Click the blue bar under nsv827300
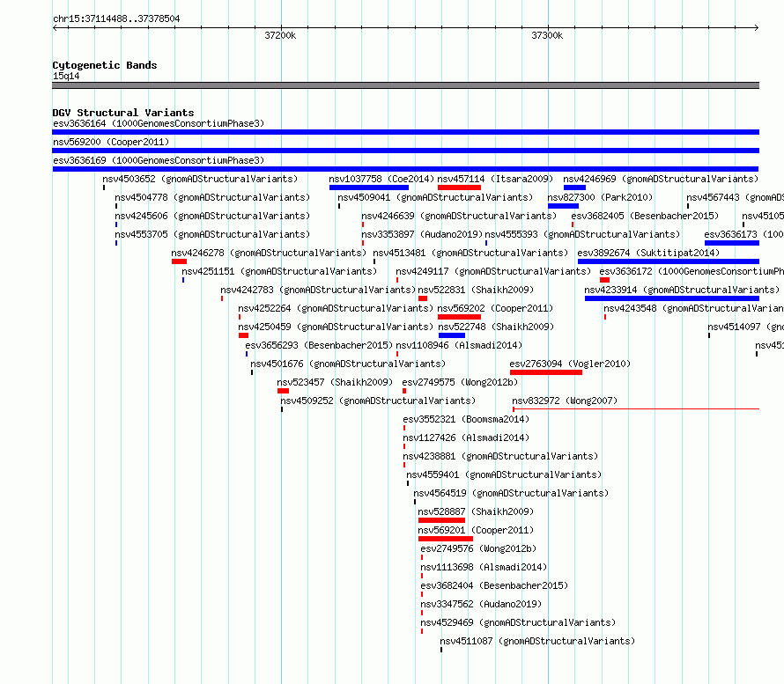 [563, 206]
